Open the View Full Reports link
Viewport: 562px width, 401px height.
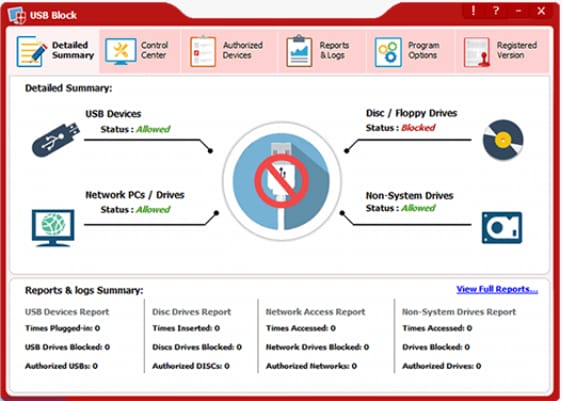497,289
